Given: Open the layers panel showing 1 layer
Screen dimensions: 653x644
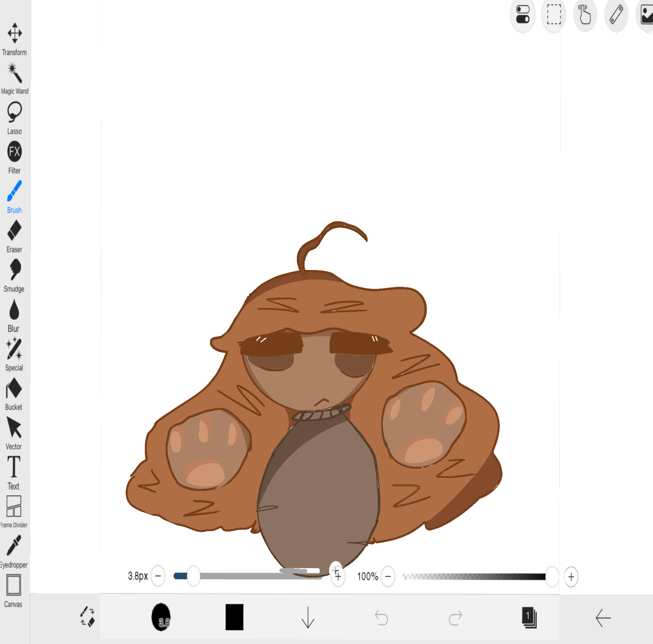Looking at the screenshot, I should click(x=529, y=617).
